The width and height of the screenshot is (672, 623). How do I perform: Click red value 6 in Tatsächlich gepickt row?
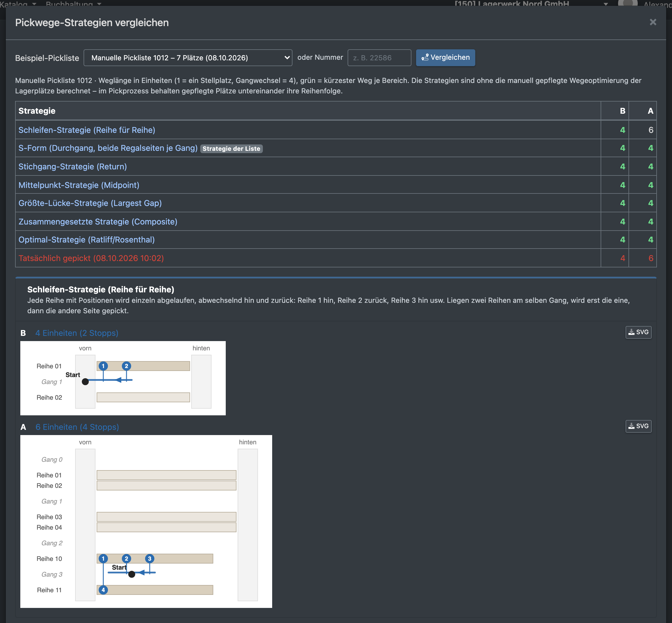[651, 258]
